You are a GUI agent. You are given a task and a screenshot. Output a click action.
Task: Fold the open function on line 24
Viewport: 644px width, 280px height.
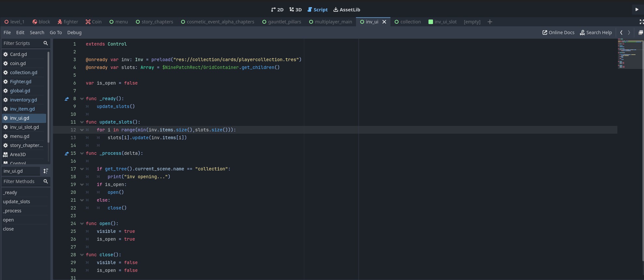(82, 224)
